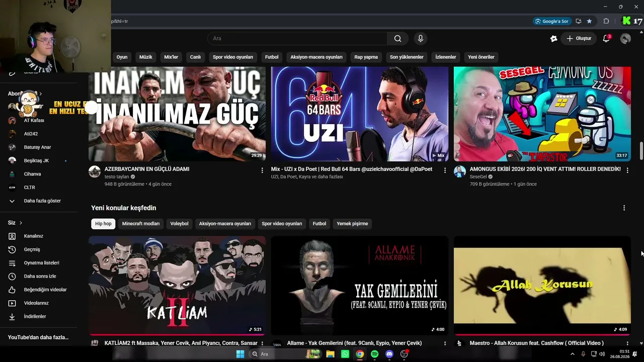This screenshot has width=644, height=362.
Task: Open SeseGel channel avatar
Action: click(460, 172)
